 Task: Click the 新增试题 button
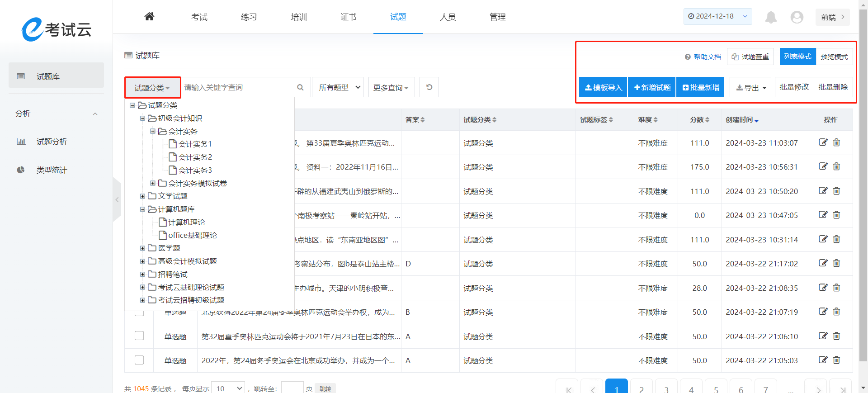(x=652, y=87)
